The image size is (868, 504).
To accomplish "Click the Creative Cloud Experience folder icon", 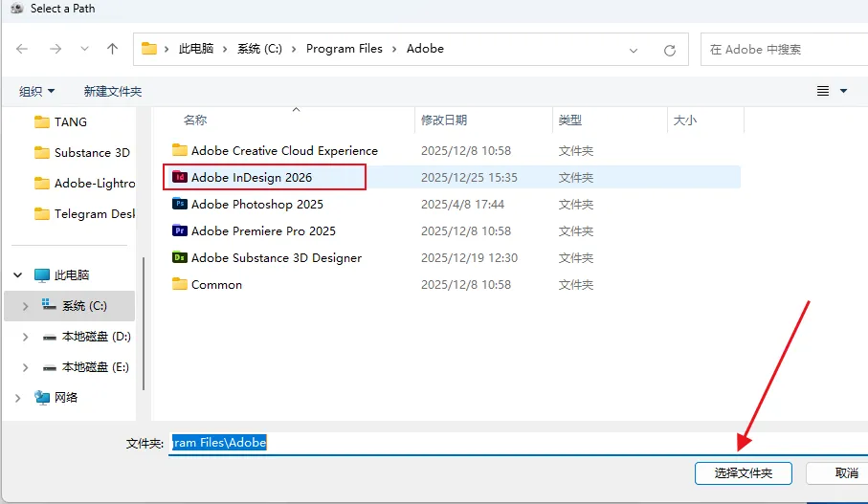I will click(179, 150).
